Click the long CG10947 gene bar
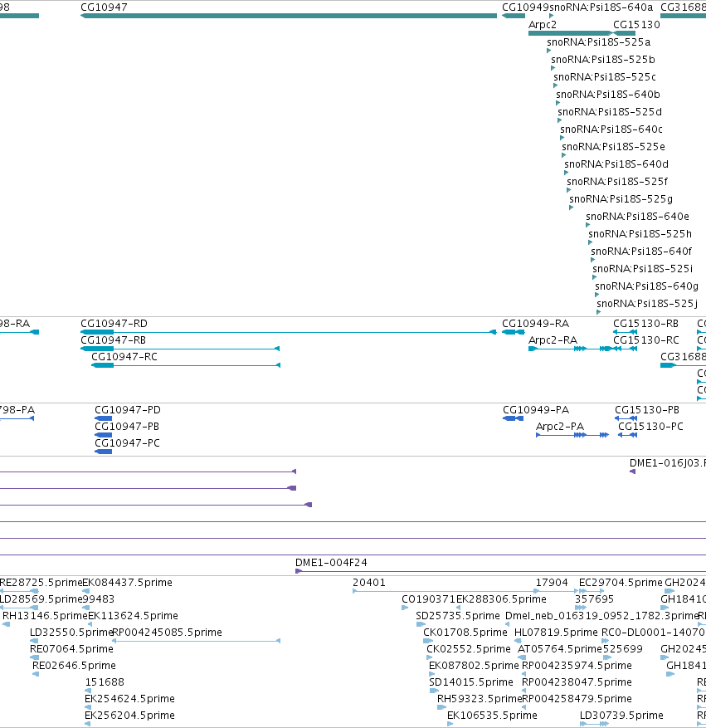The width and height of the screenshot is (706, 728). click(x=289, y=16)
